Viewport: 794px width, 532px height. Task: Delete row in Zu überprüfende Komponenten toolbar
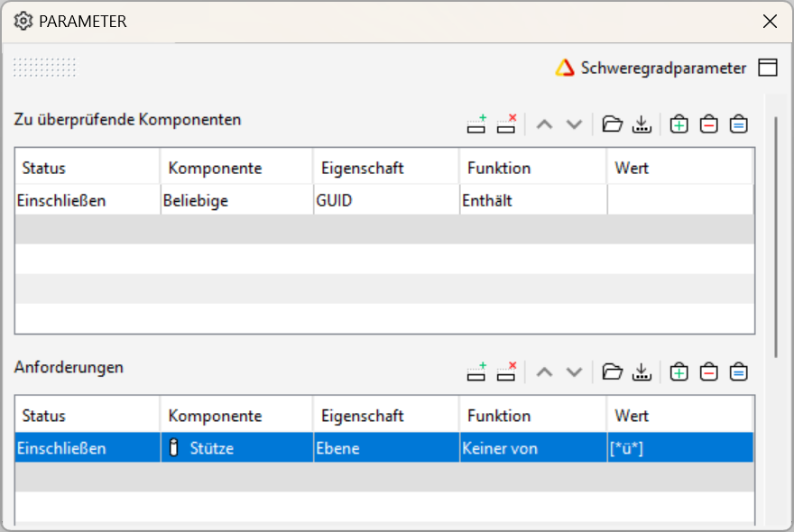coord(506,124)
